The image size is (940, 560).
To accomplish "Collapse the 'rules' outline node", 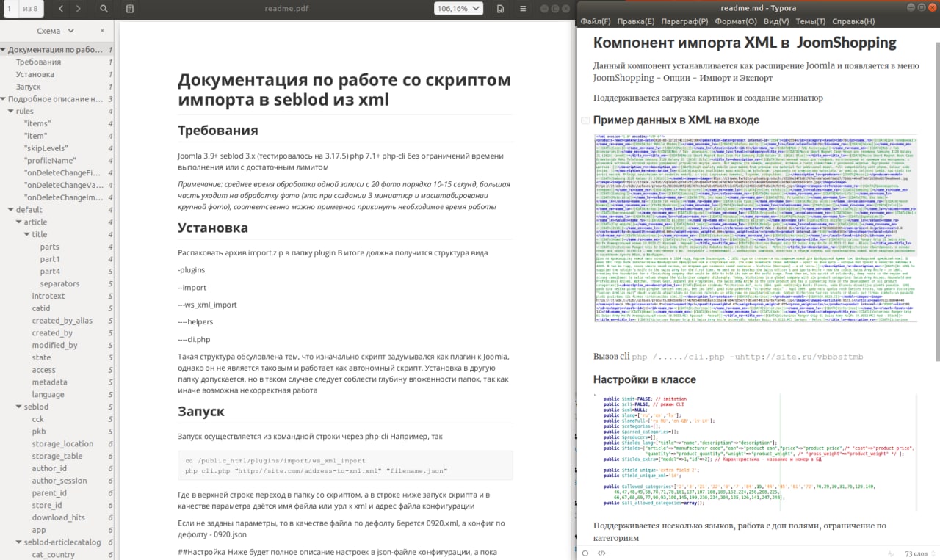I will pyautogui.click(x=11, y=112).
